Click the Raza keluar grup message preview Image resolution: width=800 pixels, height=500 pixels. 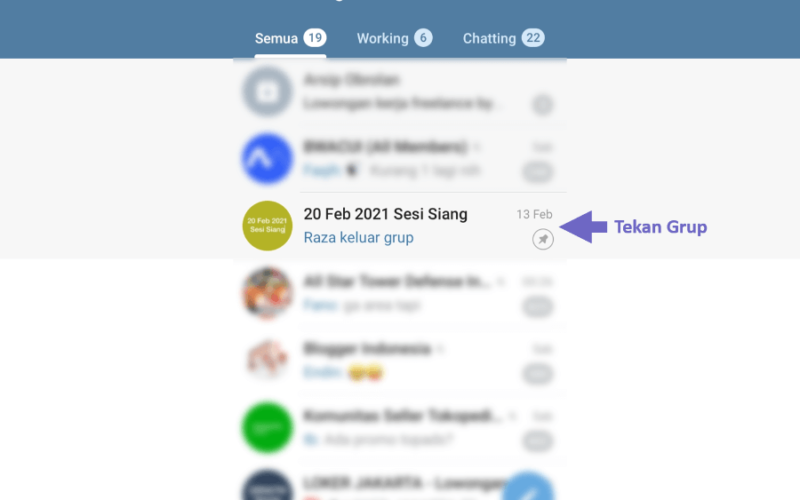[359, 238]
